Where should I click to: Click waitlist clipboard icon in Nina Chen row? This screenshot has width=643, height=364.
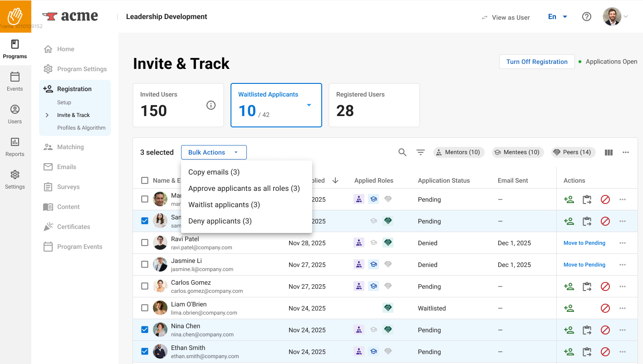(587, 330)
